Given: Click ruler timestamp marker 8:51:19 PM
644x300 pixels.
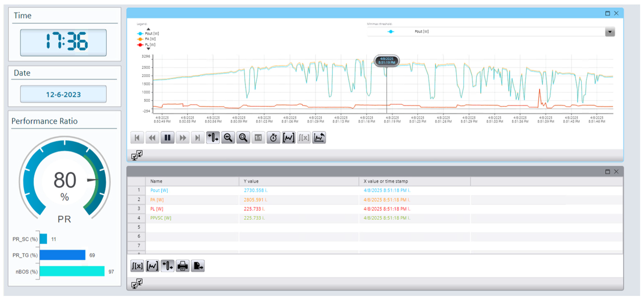Looking at the screenshot, I should point(387,61).
